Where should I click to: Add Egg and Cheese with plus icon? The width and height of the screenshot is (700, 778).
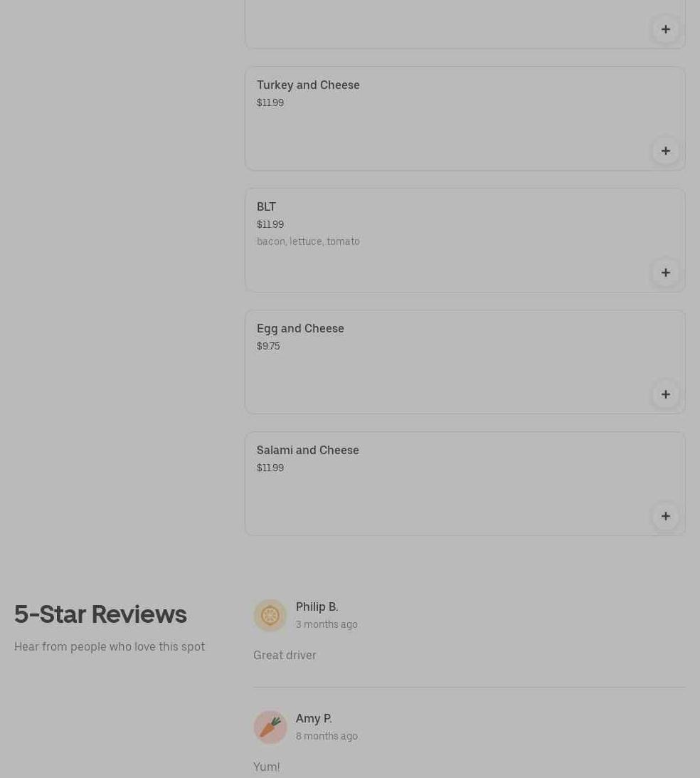665,394
